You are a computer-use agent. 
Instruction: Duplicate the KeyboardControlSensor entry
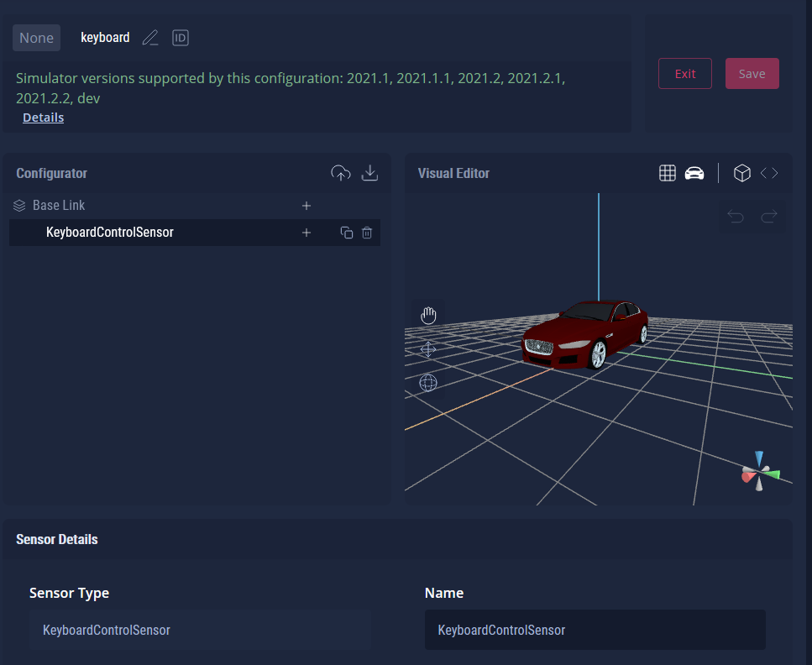[347, 233]
